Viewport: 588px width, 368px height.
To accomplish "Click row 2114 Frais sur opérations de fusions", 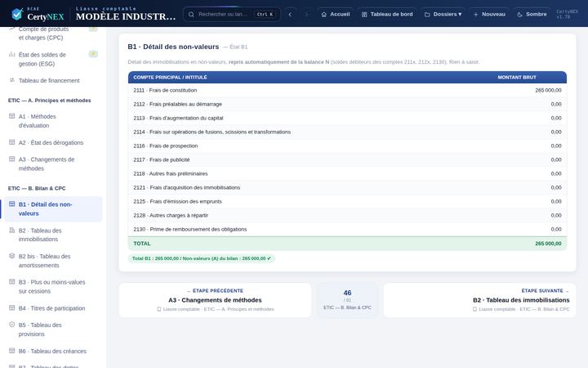I will click(347, 132).
